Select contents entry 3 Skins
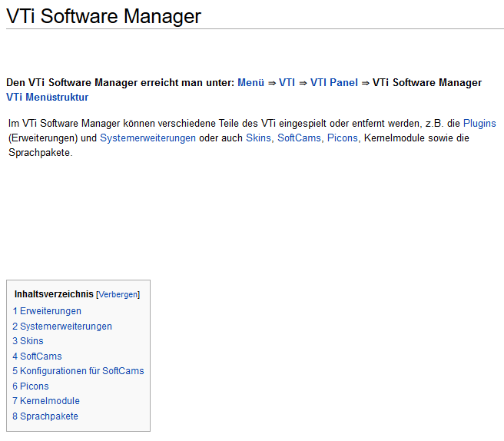Image resolution: width=504 pixels, height=441 pixels. coord(28,341)
